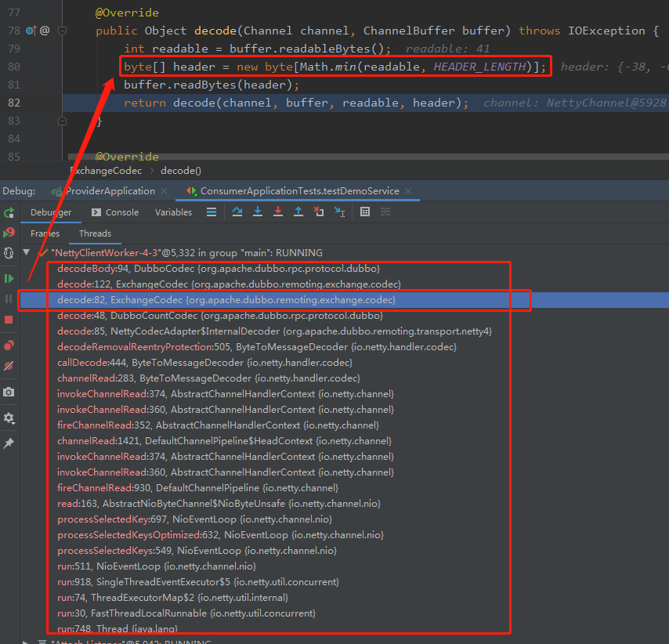669x644 pixels.
Task: Click the camera thread dump icon
Action: 9,392
